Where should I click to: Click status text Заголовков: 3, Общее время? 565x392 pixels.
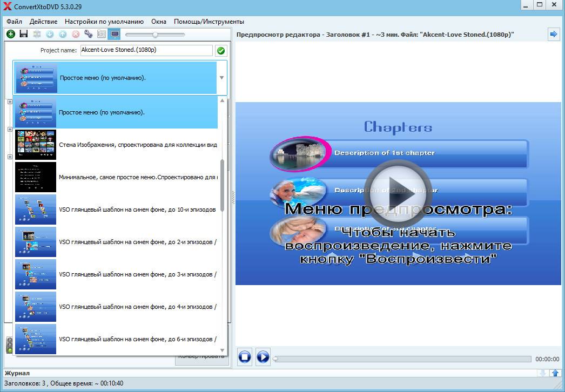[64, 383]
